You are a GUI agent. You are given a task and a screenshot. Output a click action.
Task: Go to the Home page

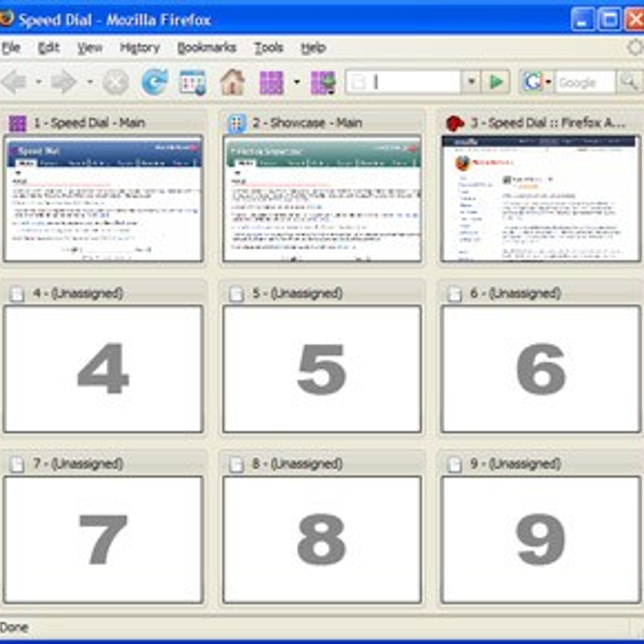click(x=232, y=82)
